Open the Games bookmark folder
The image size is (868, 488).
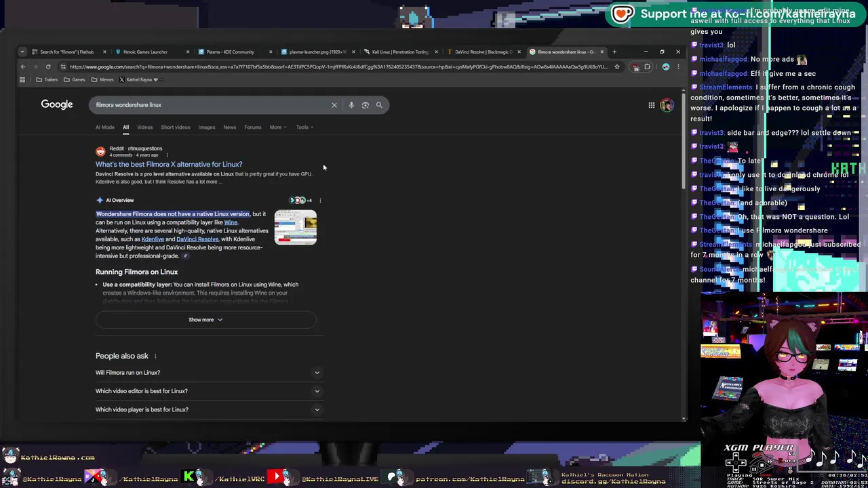click(x=75, y=79)
